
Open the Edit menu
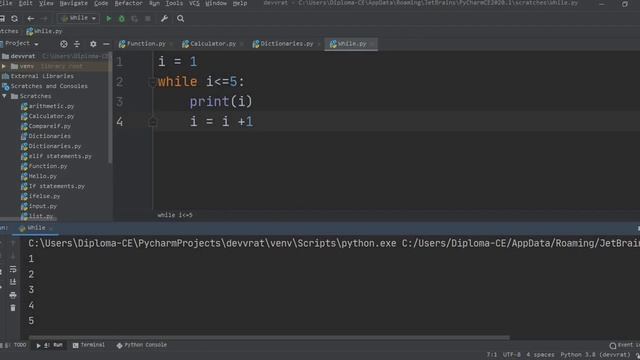tap(25, 3)
